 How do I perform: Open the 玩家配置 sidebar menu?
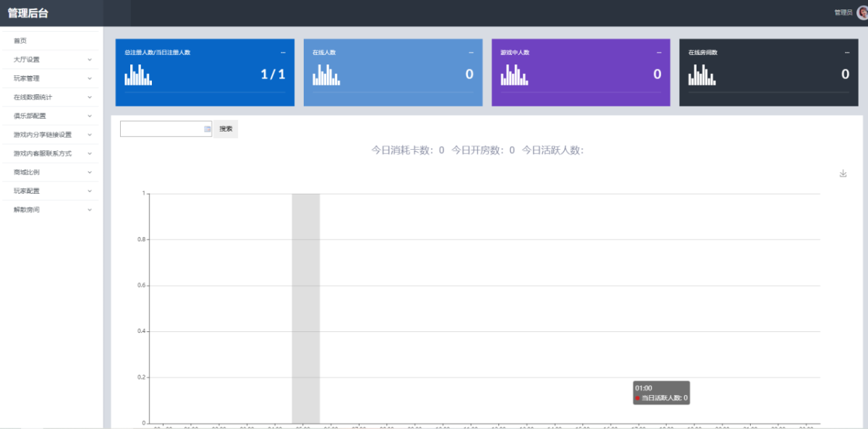click(x=49, y=191)
